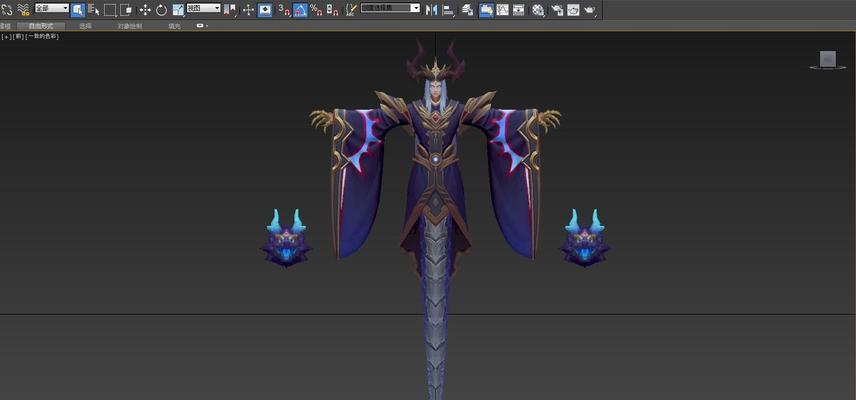This screenshot has width=856, height=400.
Task: Toggle Spinner Snap
Action: 332,9
